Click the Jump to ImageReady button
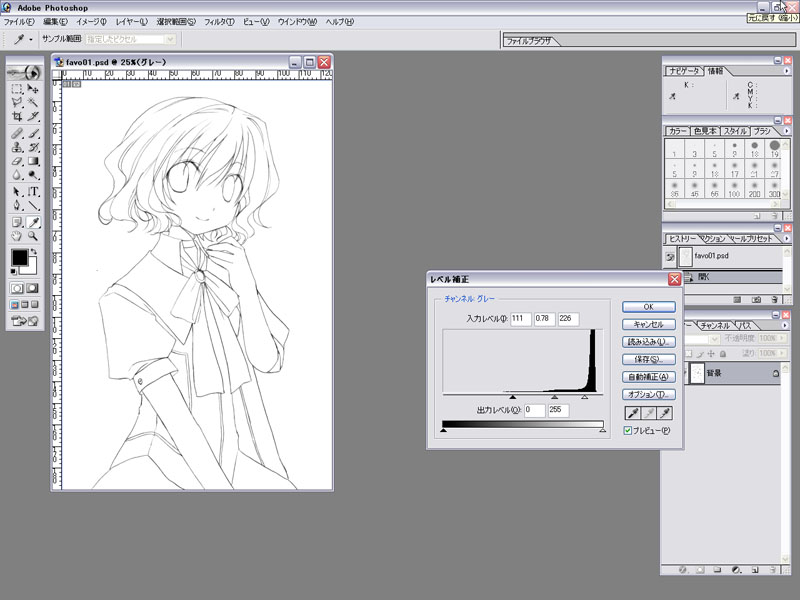 [x=24, y=321]
